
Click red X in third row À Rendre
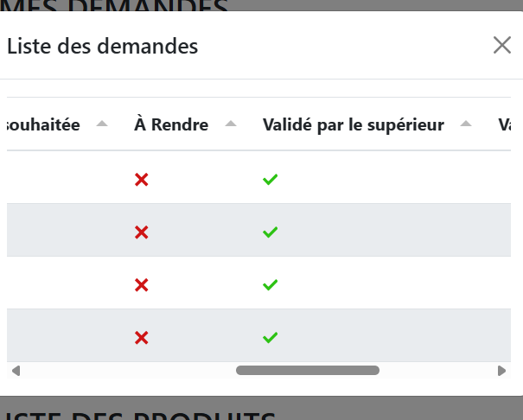[x=142, y=285]
